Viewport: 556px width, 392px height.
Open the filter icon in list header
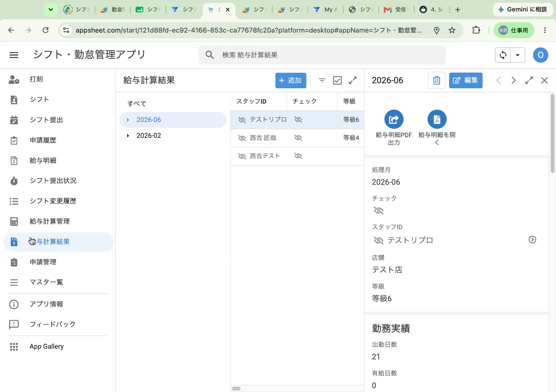coord(322,80)
